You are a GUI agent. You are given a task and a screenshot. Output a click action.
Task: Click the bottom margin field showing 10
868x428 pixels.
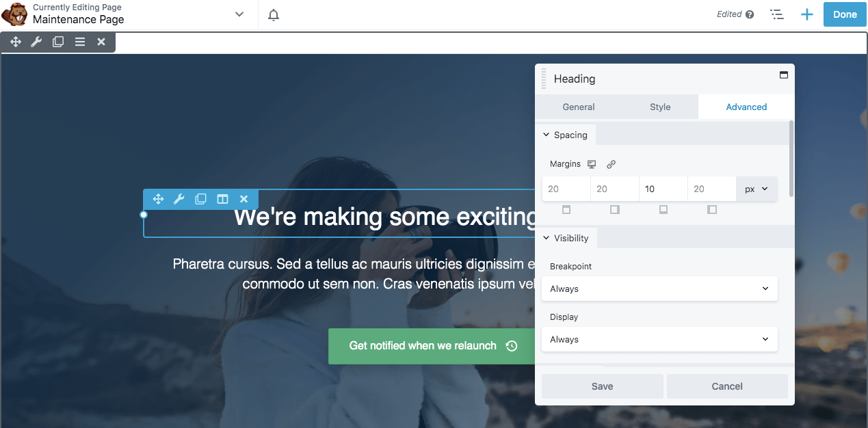[x=663, y=189]
